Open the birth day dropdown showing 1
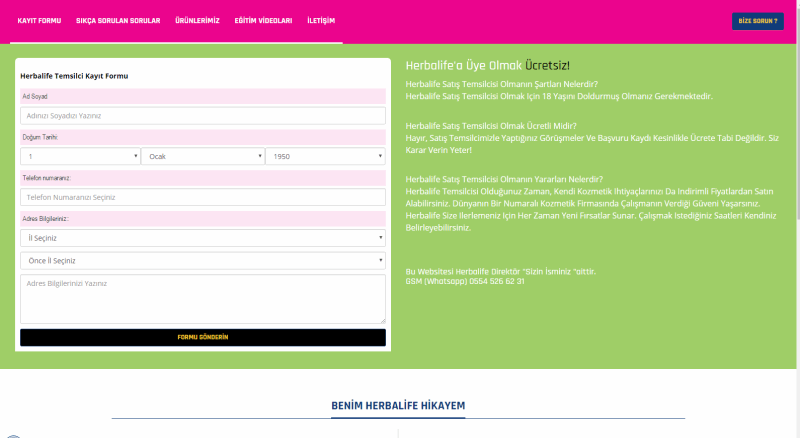 pyautogui.click(x=80, y=156)
